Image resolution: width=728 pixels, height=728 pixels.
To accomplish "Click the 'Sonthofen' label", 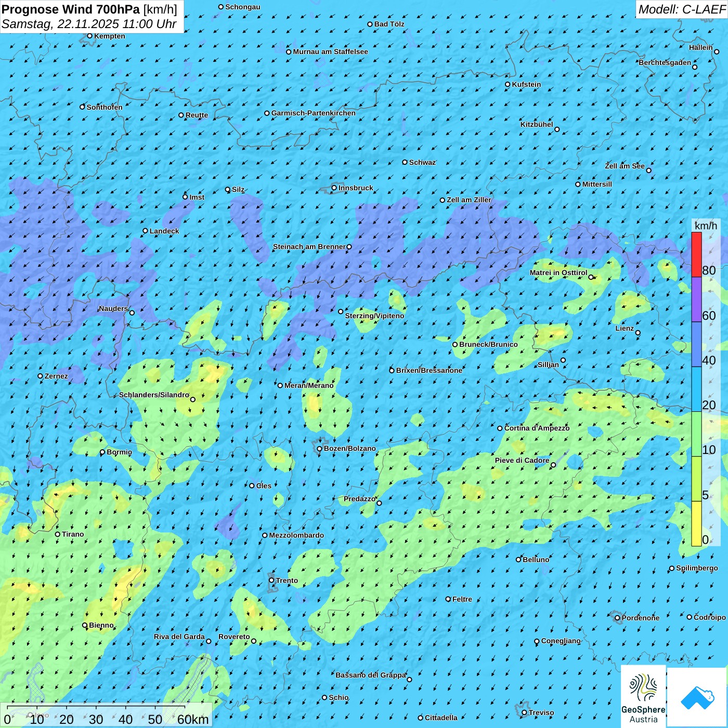I will point(105,107).
